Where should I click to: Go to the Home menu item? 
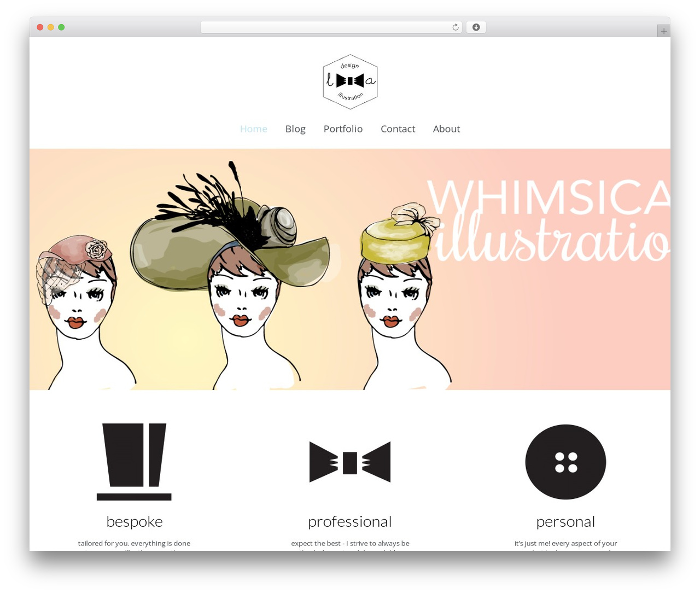point(254,129)
